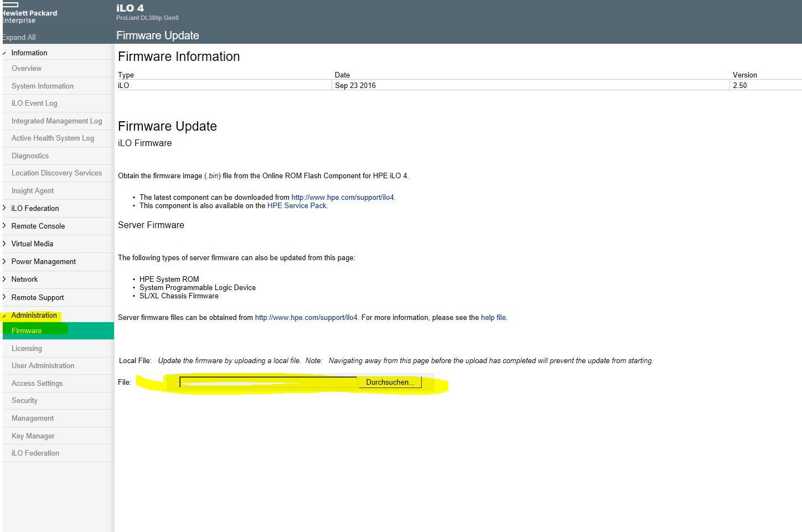Click Expand All in sidebar
802x532 pixels.
pos(19,37)
